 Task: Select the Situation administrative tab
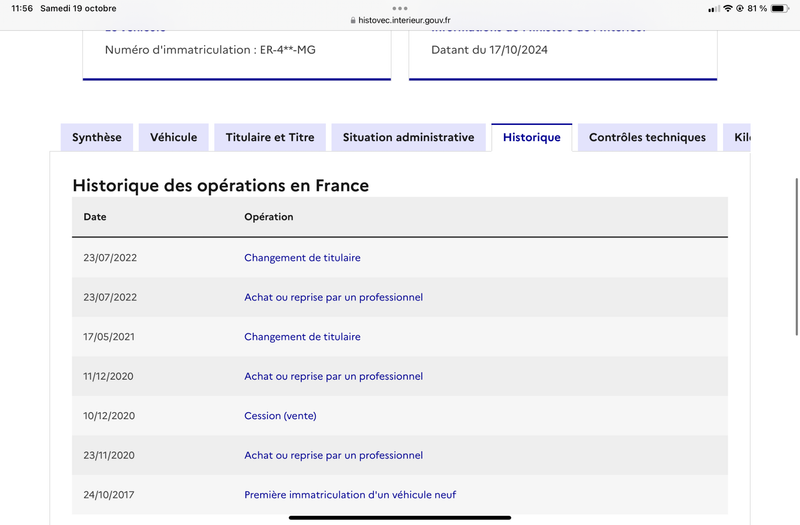pyautogui.click(x=408, y=137)
